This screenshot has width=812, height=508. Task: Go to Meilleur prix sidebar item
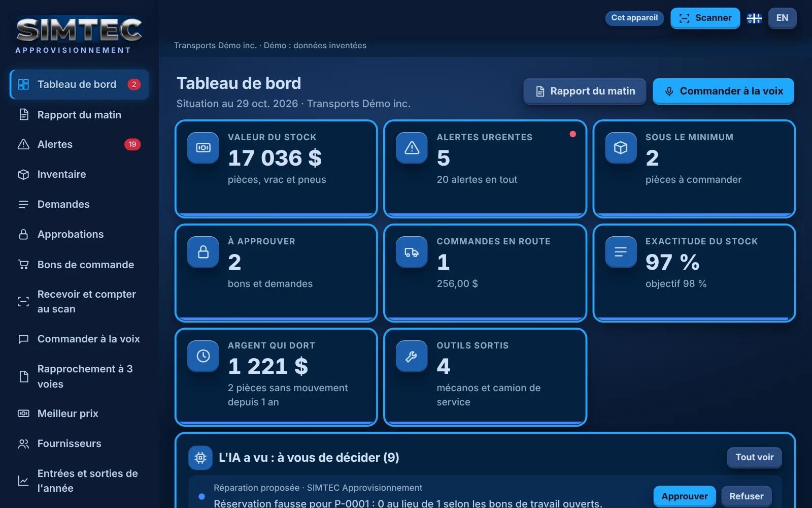coord(79,414)
